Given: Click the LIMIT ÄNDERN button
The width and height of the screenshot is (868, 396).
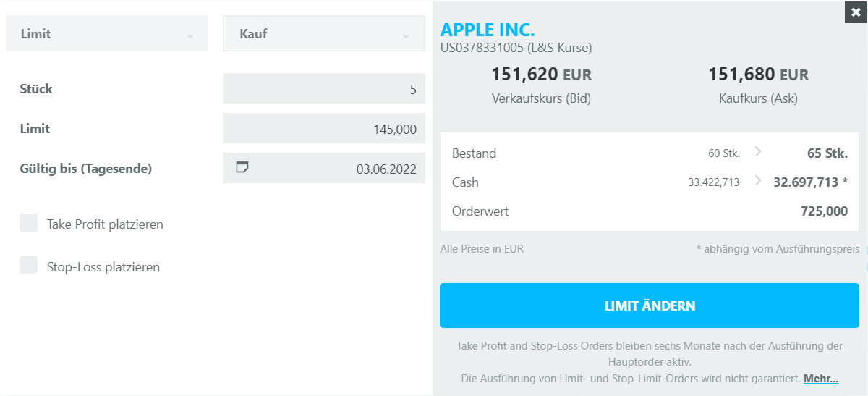Looking at the screenshot, I should 650,306.
